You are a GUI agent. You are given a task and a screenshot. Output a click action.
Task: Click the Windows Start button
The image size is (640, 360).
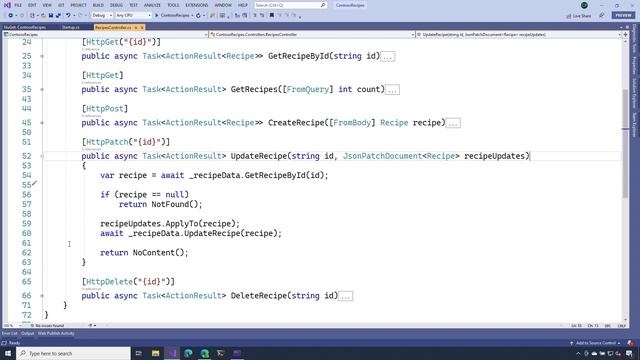point(8,353)
